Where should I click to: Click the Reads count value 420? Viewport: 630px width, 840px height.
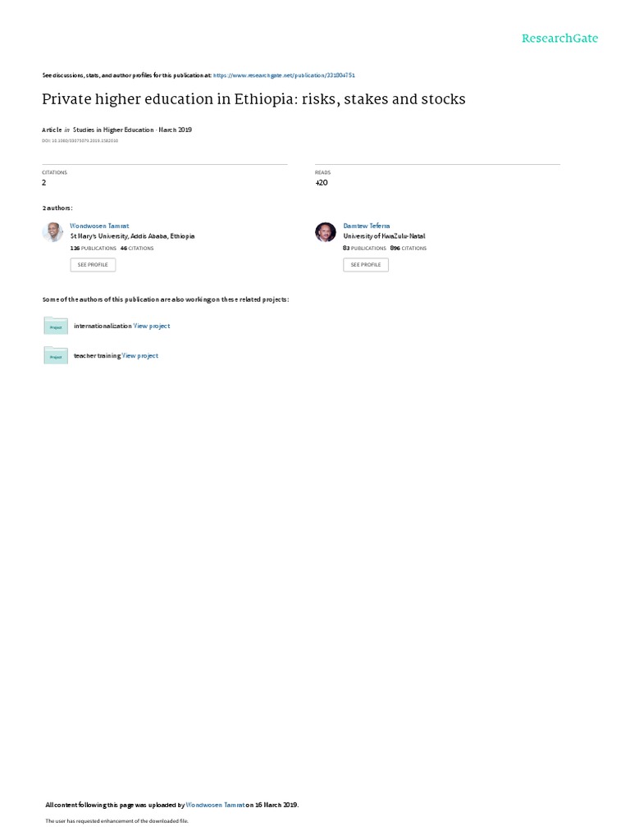tap(322, 183)
